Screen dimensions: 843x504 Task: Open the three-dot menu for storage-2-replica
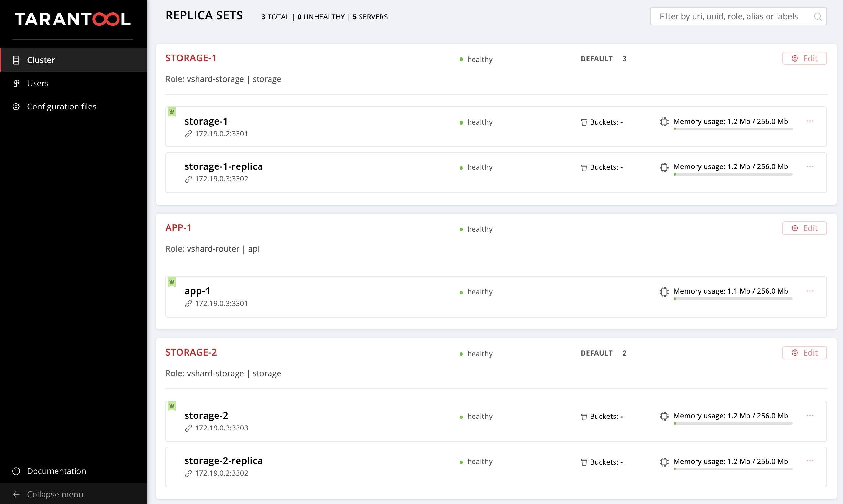[x=810, y=461]
